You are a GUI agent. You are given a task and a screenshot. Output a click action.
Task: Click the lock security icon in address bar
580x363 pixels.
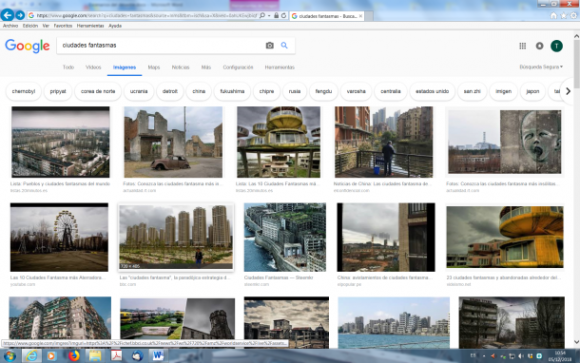[x=276, y=16]
